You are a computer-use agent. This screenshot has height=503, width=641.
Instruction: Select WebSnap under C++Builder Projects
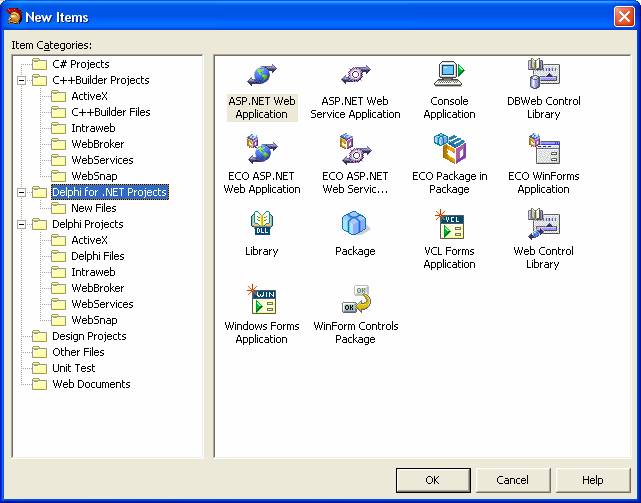pyautogui.click(x=94, y=176)
